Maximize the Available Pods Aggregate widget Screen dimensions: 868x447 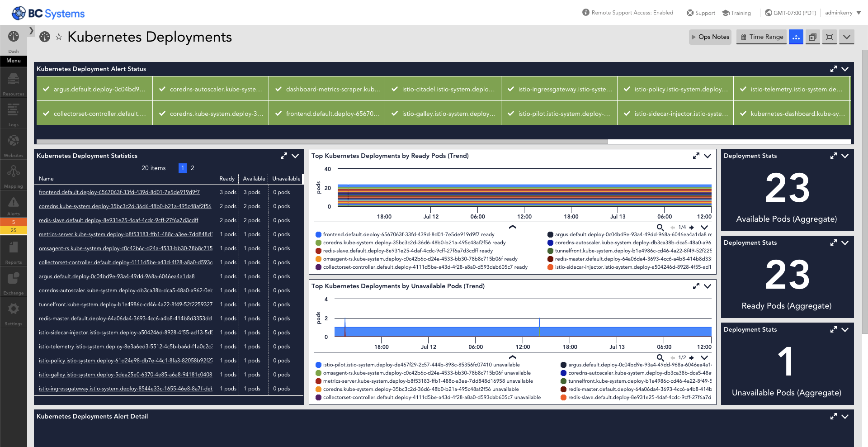pos(834,156)
